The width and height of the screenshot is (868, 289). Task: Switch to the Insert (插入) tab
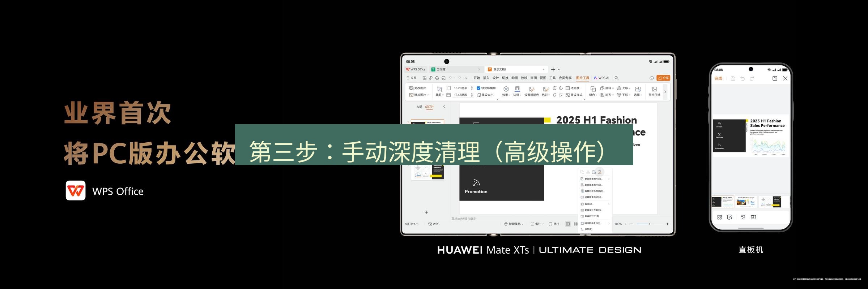coord(486,78)
